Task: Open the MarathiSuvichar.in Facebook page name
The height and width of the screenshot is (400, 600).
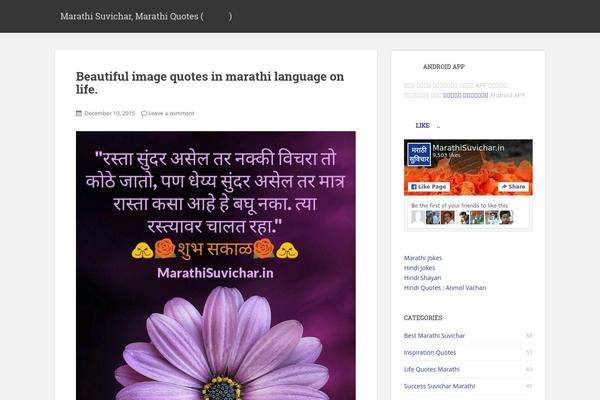Action: point(468,148)
